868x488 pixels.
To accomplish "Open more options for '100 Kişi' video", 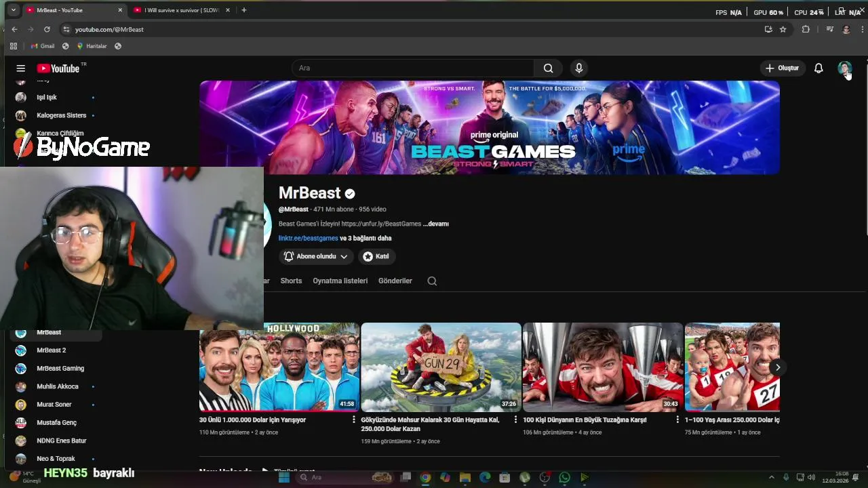I will [x=677, y=420].
